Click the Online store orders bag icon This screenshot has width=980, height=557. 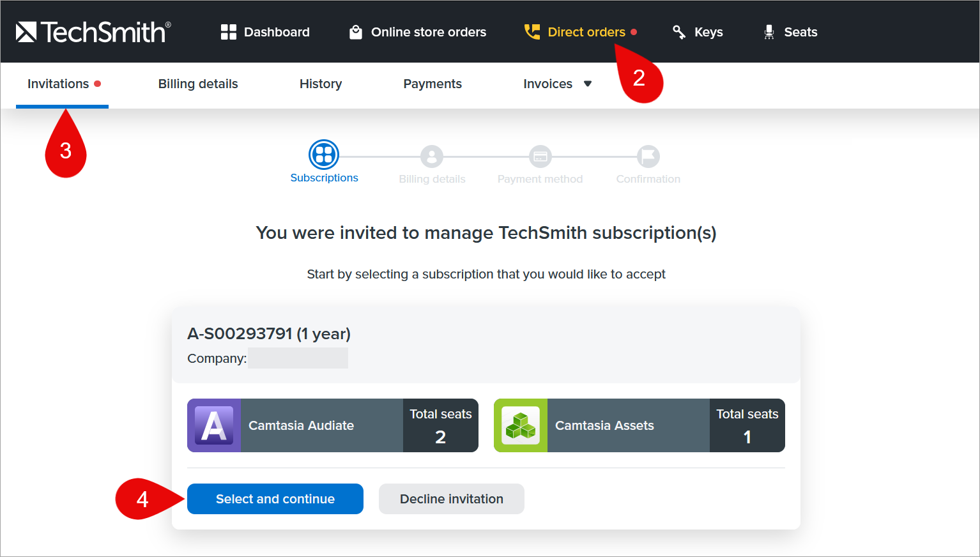click(x=356, y=32)
